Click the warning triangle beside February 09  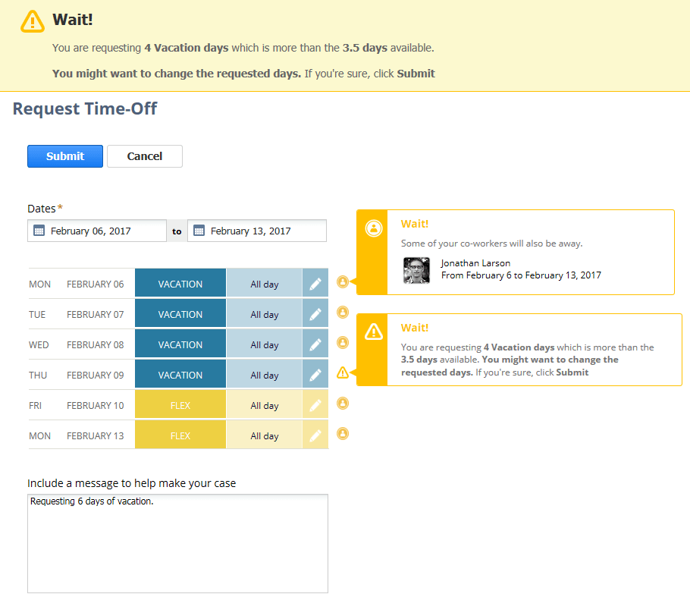(343, 373)
